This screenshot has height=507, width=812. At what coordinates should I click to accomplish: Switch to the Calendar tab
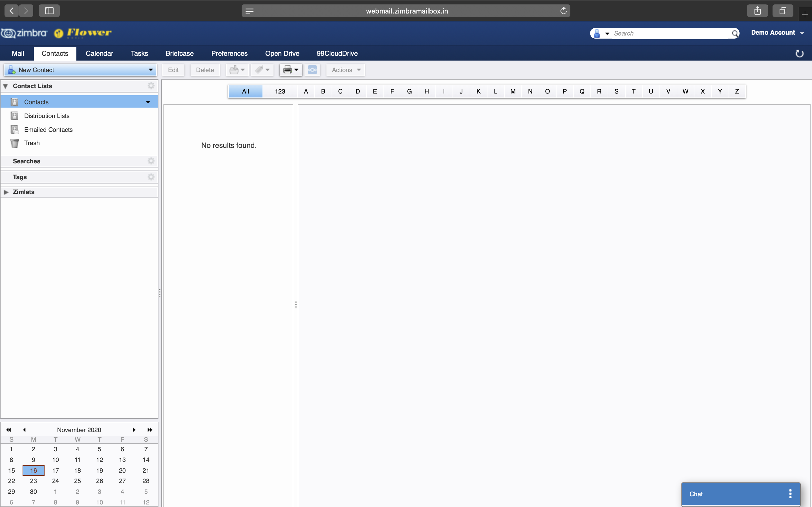(99, 53)
